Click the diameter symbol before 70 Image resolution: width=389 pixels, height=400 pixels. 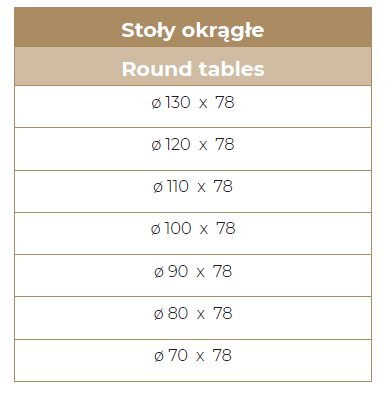pyautogui.click(x=159, y=356)
